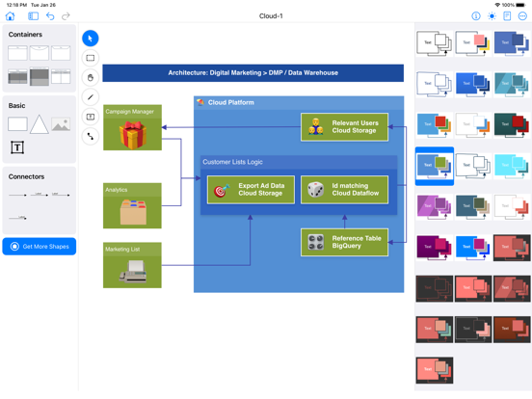Select the Reference Table BigQuery node
The image size is (532, 399).
[x=345, y=242]
